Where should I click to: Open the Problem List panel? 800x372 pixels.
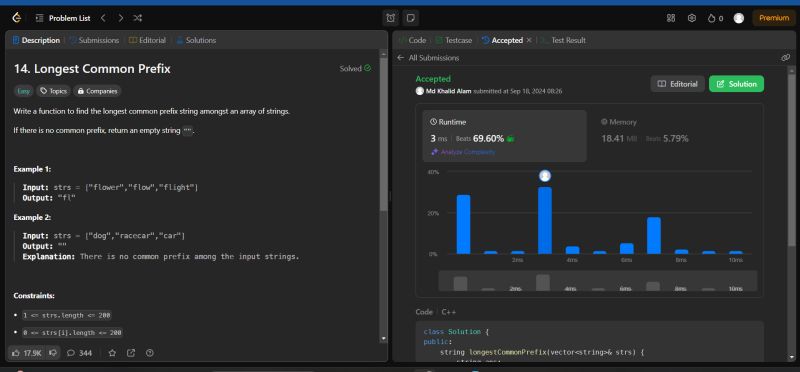pyautogui.click(x=63, y=18)
